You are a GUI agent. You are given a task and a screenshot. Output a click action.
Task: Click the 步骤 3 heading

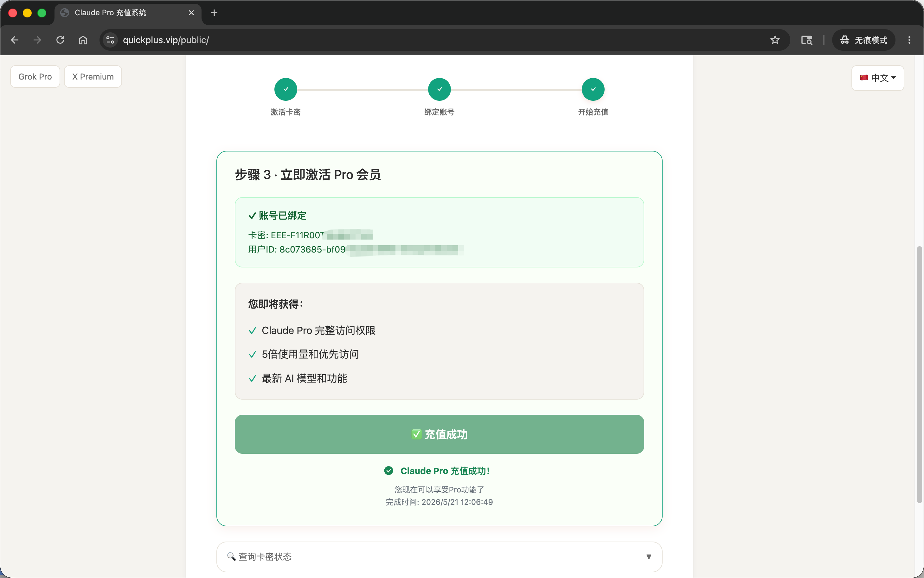[x=308, y=175]
